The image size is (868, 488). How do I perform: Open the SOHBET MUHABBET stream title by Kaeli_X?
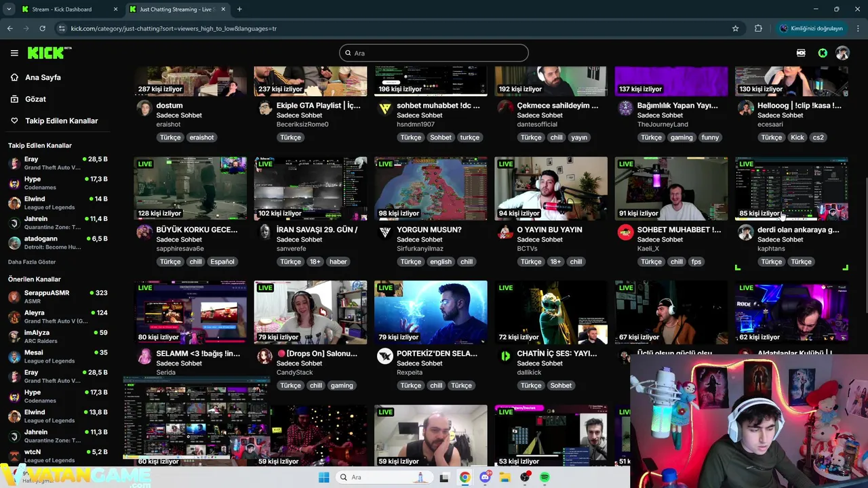tap(679, 230)
